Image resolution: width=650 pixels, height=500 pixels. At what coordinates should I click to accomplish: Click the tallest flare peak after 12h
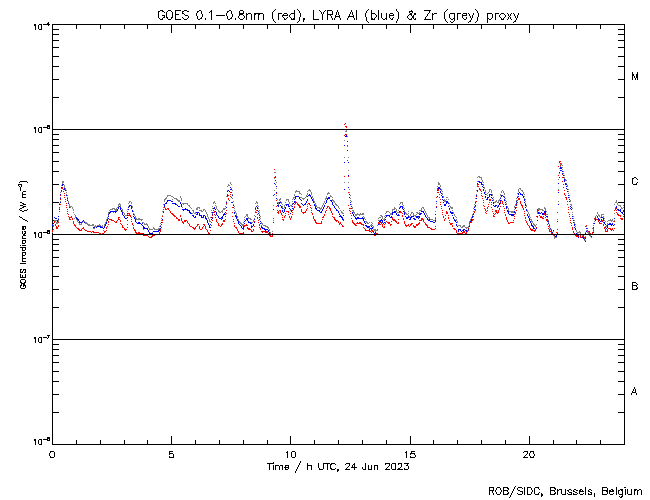(x=345, y=125)
